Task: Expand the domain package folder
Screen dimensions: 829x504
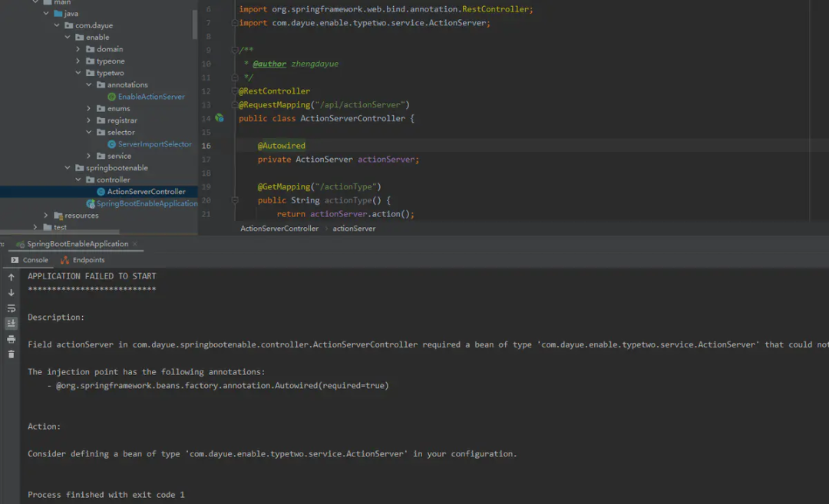Action: [79, 49]
